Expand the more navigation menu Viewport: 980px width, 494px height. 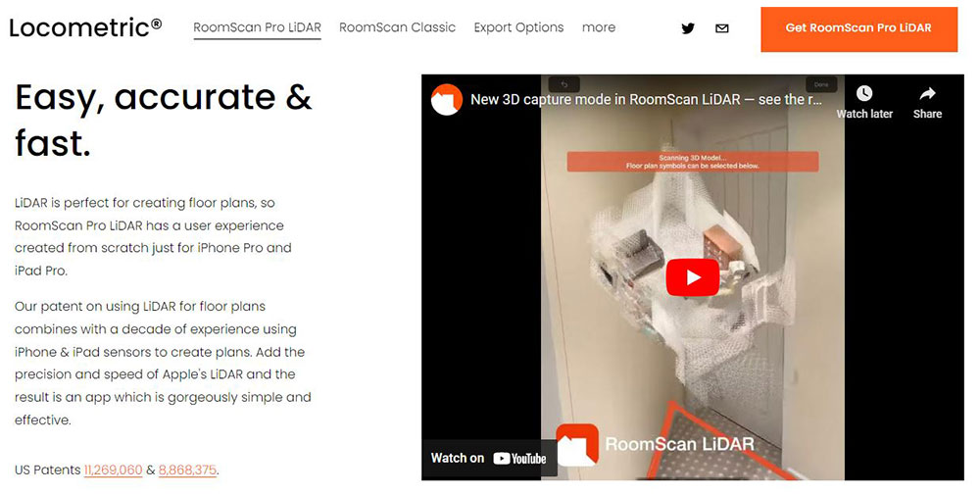click(x=599, y=27)
